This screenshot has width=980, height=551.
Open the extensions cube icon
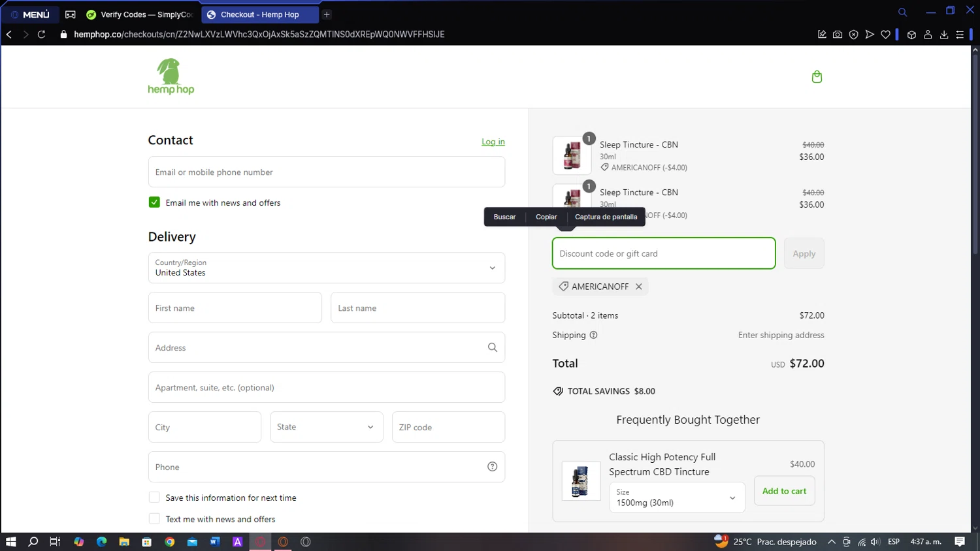click(x=911, y=35)
